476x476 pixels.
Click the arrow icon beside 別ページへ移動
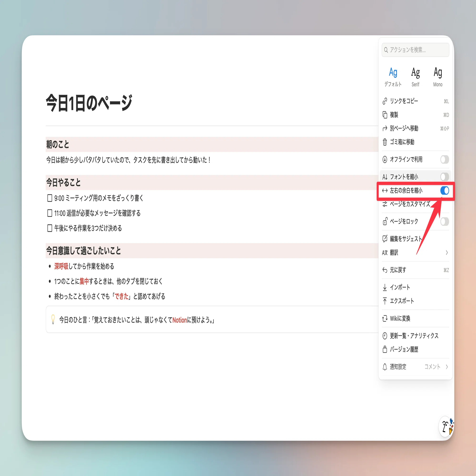(x=385, y=128)
